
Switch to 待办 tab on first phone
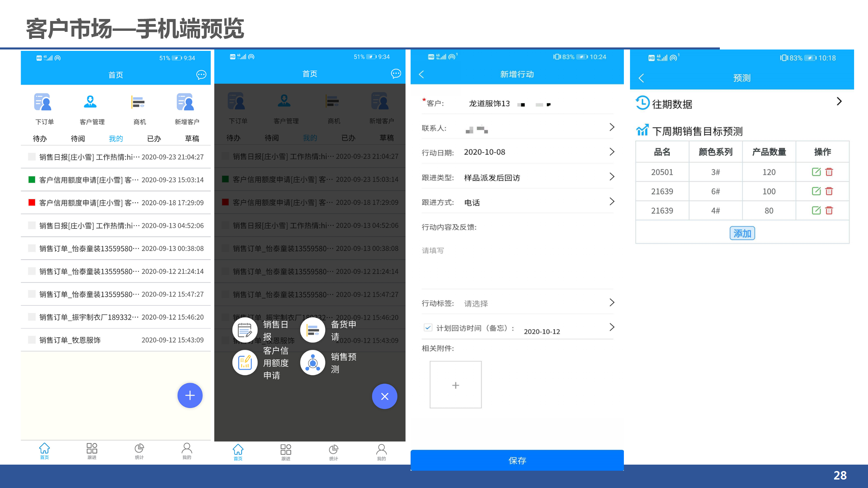click(x=40, y=139)
